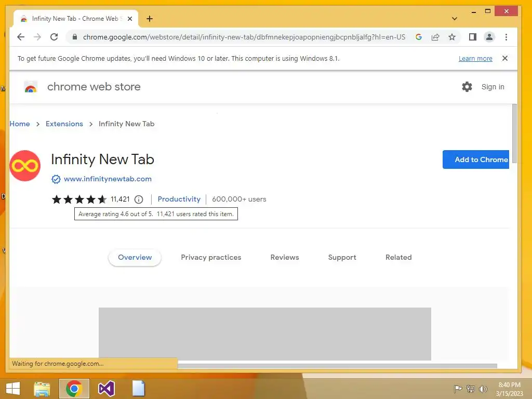Open the blank document taskbar icon
This screenshot has width=532, height=399.
pyautogui.click(x=138, y=389)
